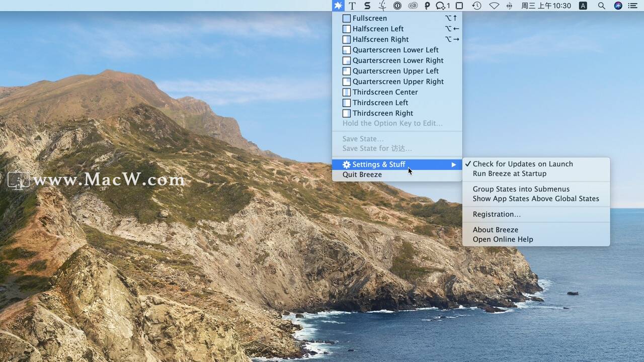The width and height of the screenshot is (644, 362).
Task: Click the P icon in the menu bar
Action: coord(427,6)
